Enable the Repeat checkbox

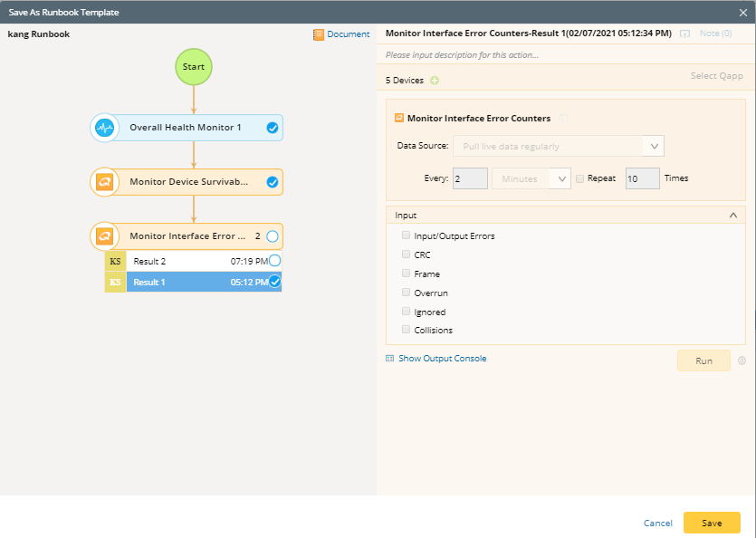(x=579, y=178)
